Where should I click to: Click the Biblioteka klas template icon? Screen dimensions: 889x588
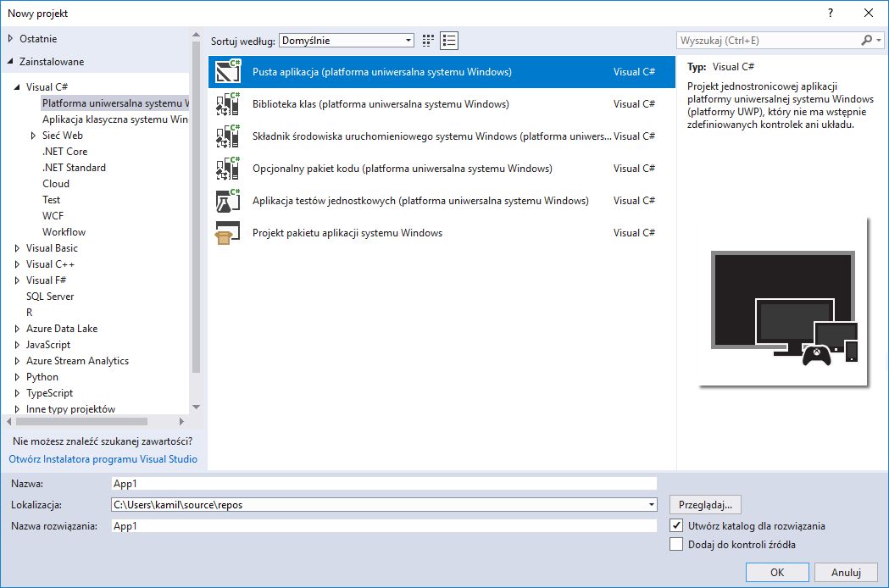point(227,104)
